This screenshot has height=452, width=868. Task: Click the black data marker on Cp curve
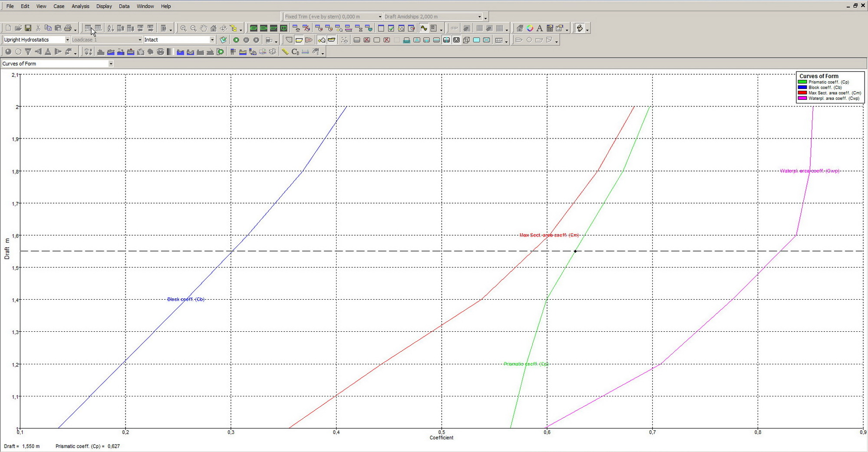[575, 251]
